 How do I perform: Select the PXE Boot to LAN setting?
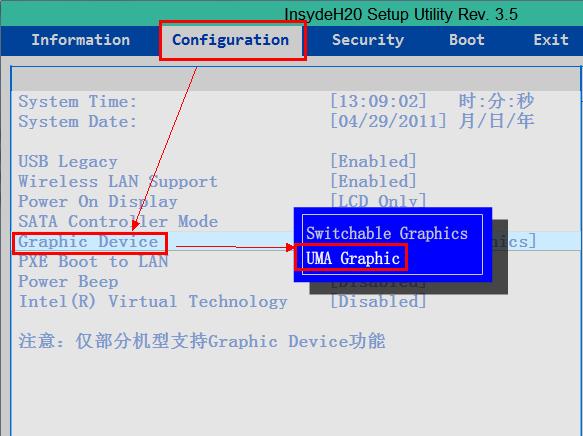93,262
